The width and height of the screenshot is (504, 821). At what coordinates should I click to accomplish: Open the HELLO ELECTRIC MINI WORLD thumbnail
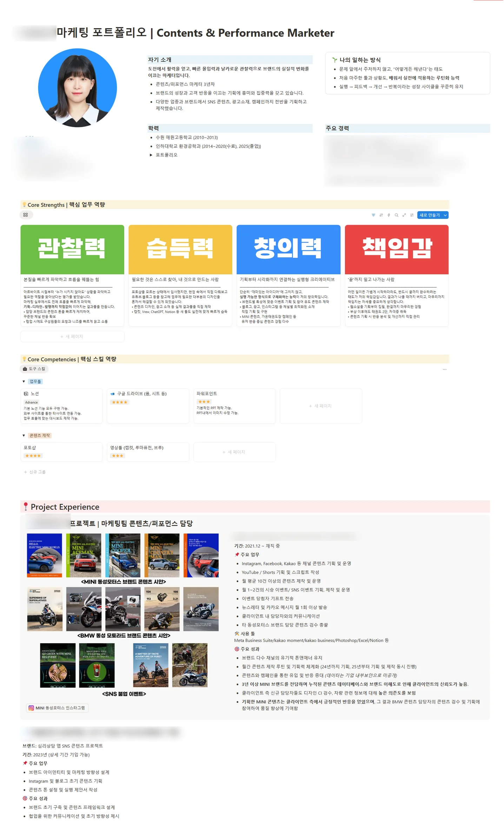click(x=45, y=555)
